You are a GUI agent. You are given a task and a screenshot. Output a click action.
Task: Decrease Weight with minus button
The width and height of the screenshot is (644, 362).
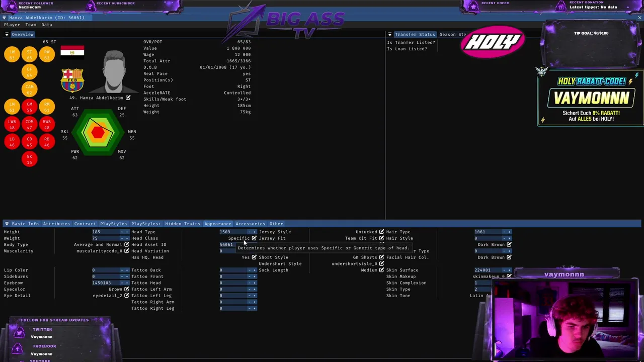(122, 238)
